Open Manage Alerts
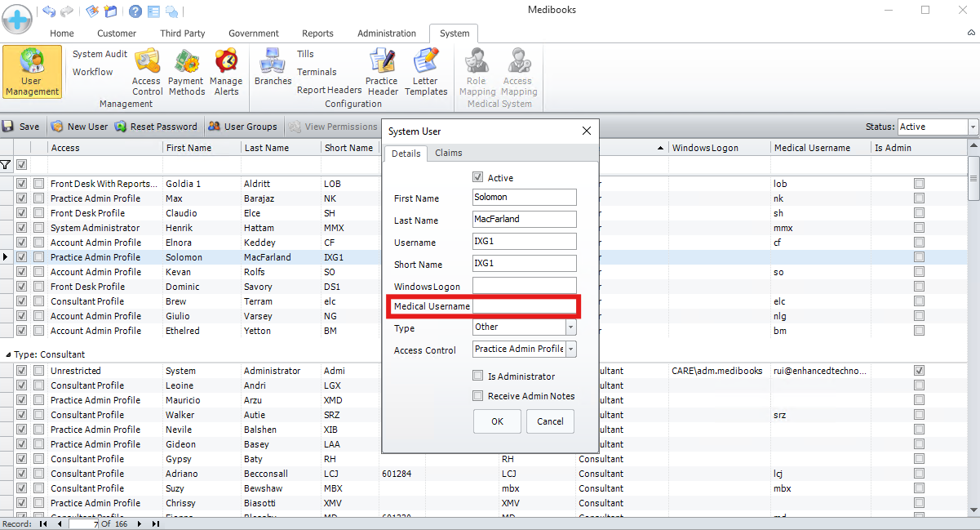This screenshot has width=980, height=530. point(226,71)
